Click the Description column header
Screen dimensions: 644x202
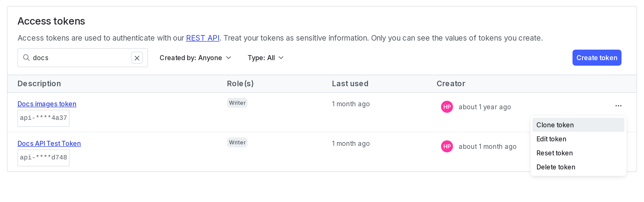coord(39,83)
